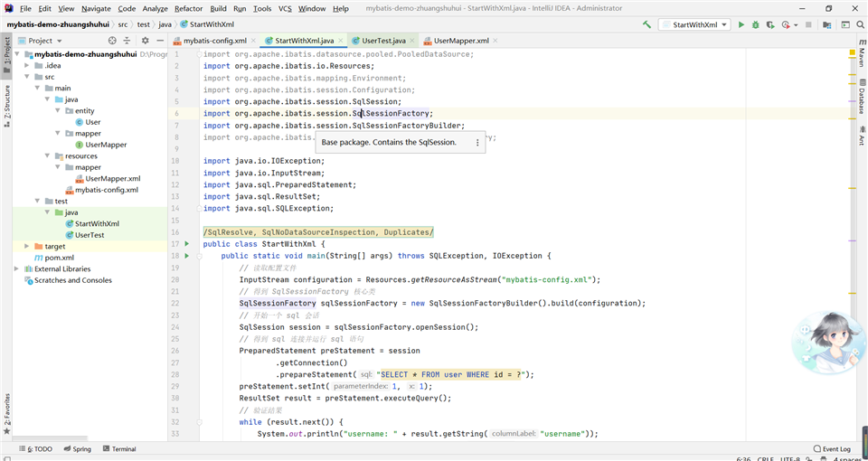The height and width of the screenshot is (461, 868).
Task: Expand the target folder
Action: [x=26, y=246]
